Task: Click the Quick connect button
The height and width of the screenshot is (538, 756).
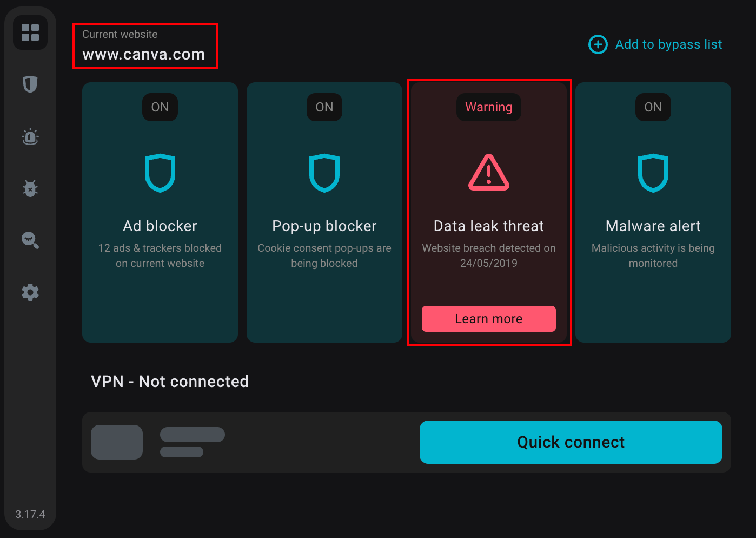Action: pos(571,442)
